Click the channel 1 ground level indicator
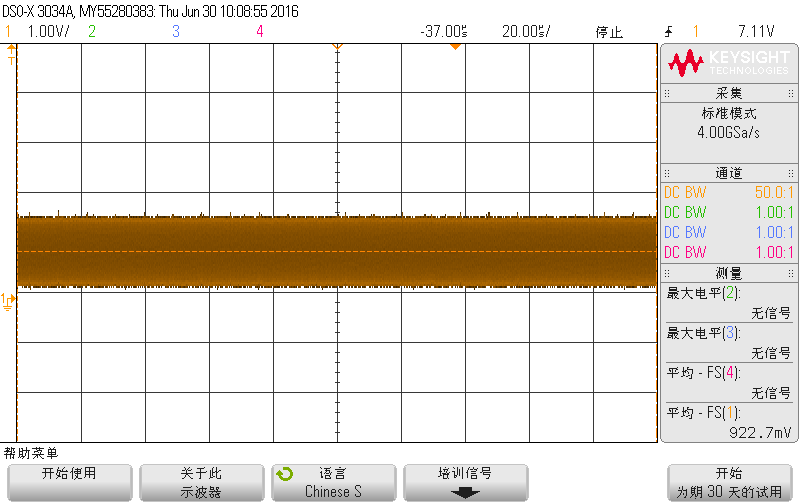Viewport: 800px width, 503px height. (8, 301)
